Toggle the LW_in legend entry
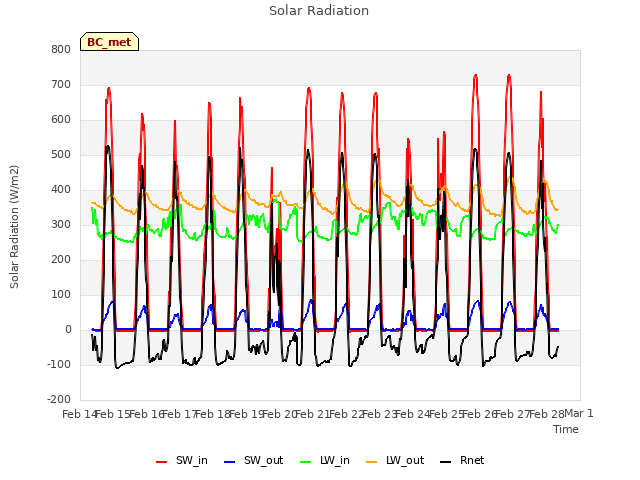 click(325, 461)
